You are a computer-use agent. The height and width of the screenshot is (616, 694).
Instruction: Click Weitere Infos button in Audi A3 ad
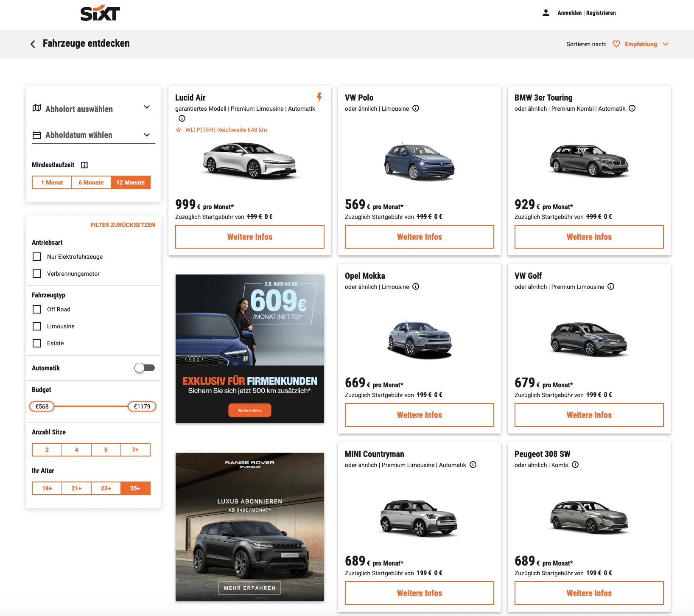[250, 410]
